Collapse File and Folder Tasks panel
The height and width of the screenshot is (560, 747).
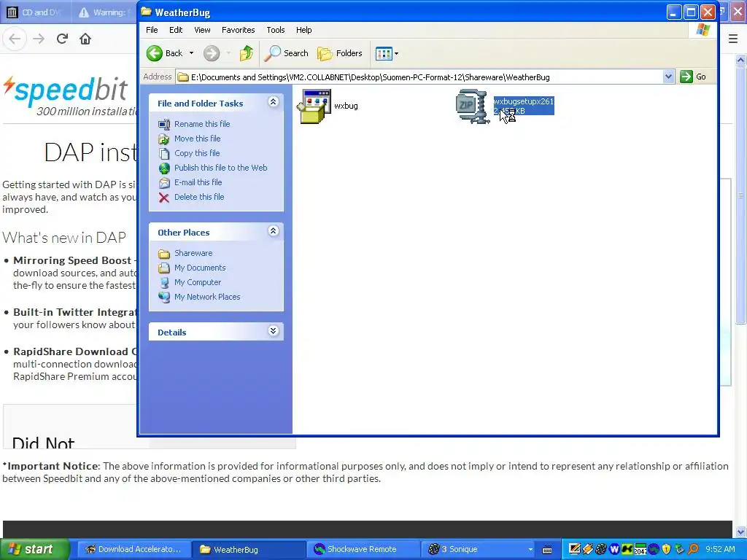coord(273,102)
